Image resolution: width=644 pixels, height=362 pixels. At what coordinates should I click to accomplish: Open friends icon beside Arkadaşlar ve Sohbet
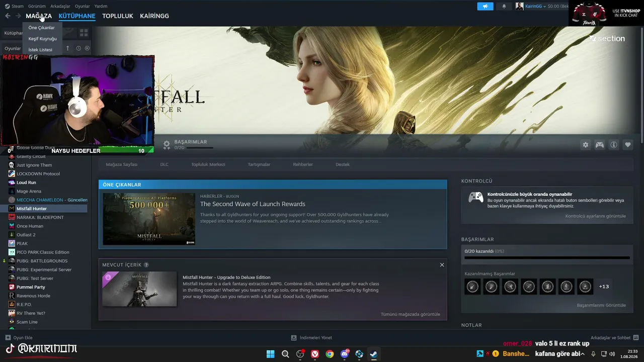pyautogui.click(x=636, y=338)
